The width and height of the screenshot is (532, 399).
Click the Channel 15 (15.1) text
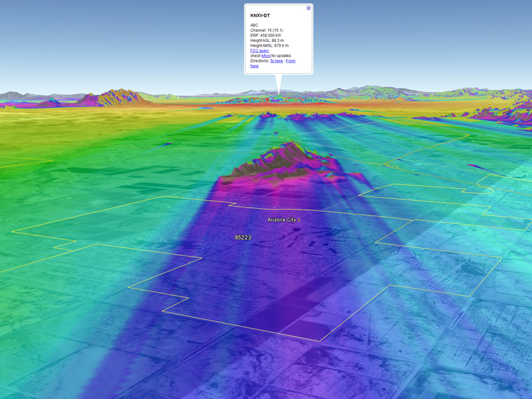(x=267, y=30)
